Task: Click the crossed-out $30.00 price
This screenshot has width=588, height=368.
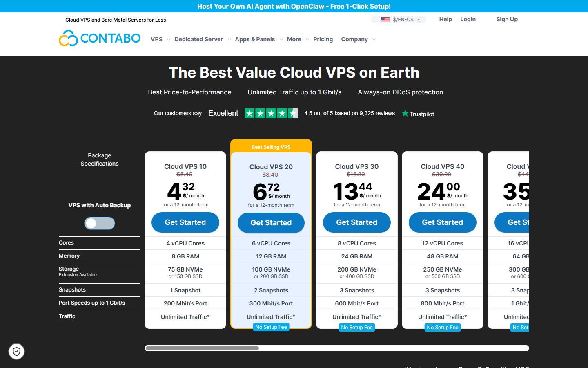Action: (442, 174)
